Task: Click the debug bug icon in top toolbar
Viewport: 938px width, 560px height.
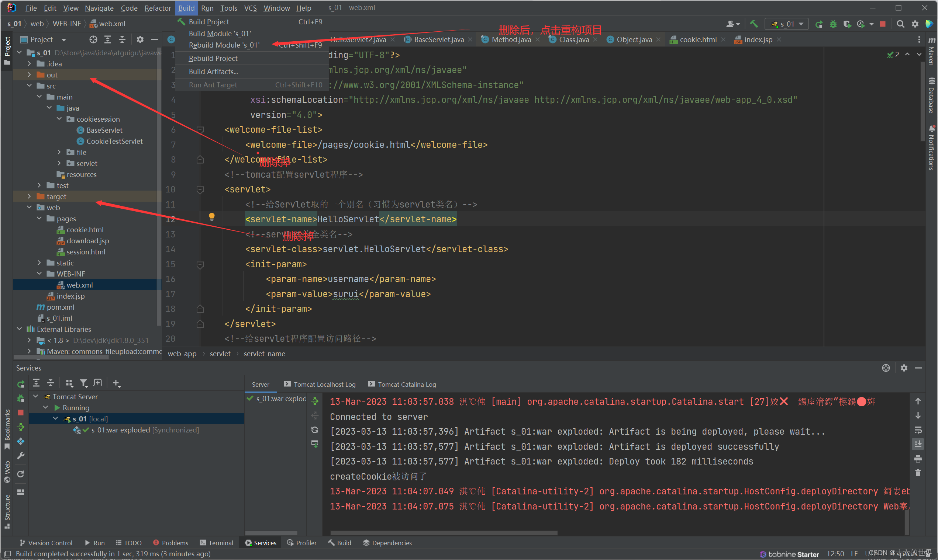Action: [x=833, y=24]
